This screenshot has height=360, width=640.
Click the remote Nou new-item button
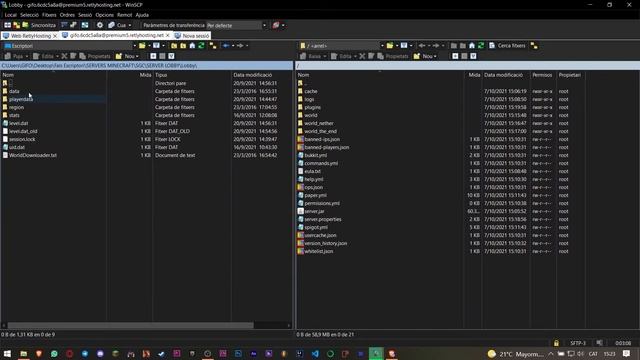(x=423, y=56)
